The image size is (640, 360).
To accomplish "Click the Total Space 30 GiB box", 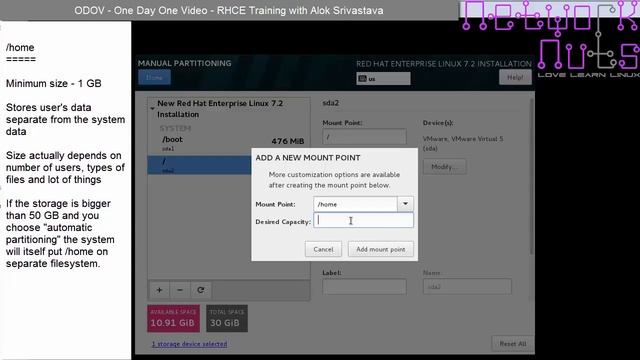I will point(227,318).
